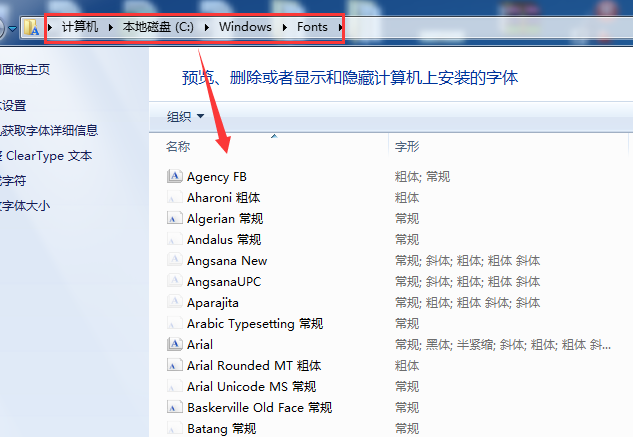The width and height of the screenshot is (633, 437).
Task: Select the Arabic Typesetting font icon
Action: click(x=174, y=323)
